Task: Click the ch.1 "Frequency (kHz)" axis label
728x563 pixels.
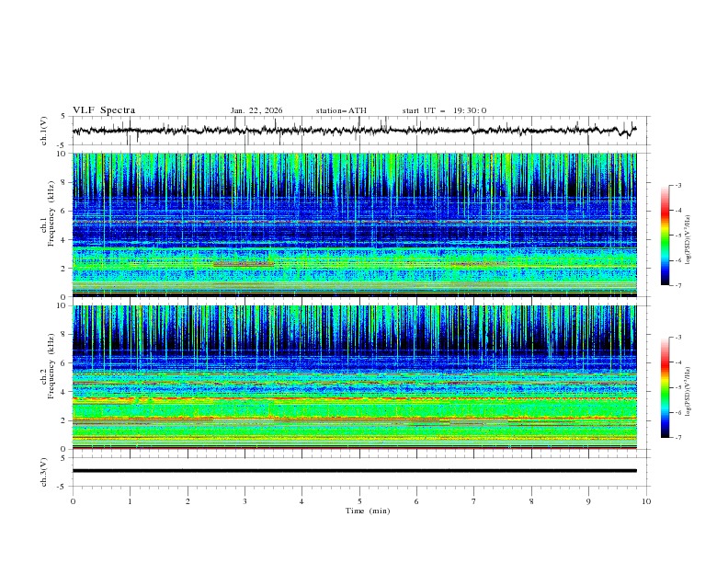Action: click(51, 214)
